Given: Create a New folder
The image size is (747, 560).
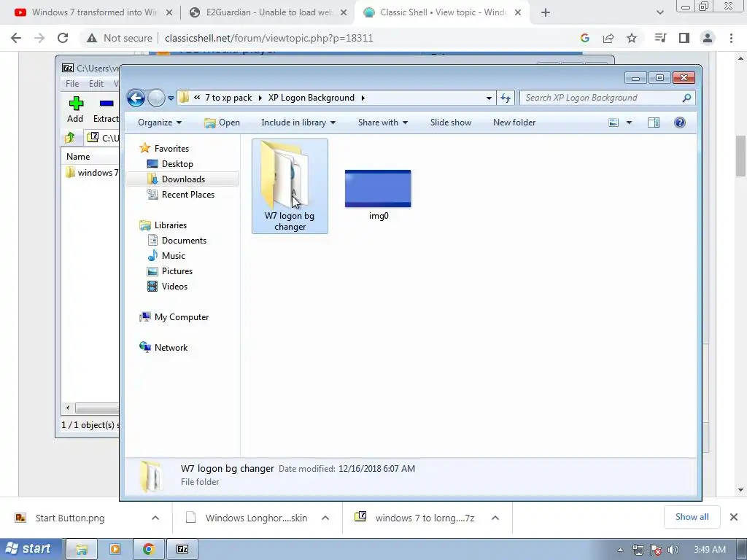Looking at the screenshot, I should click(x=514, y=122).
